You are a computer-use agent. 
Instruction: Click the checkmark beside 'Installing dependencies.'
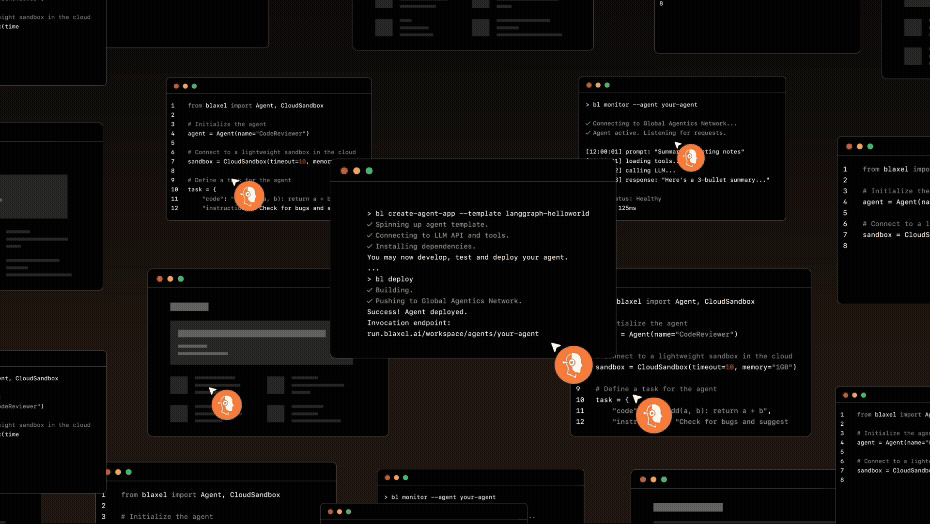point(370,246)
